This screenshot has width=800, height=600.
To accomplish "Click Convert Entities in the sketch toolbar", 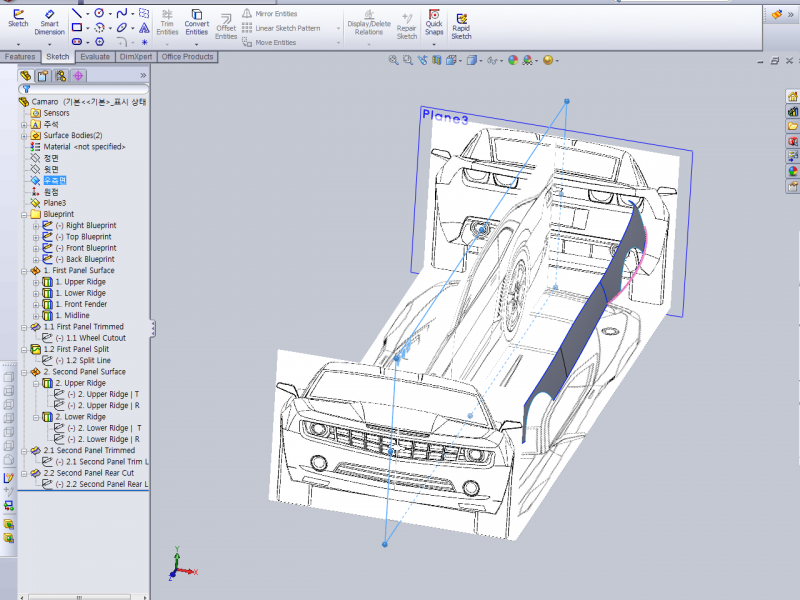I will tap(197, 22).
